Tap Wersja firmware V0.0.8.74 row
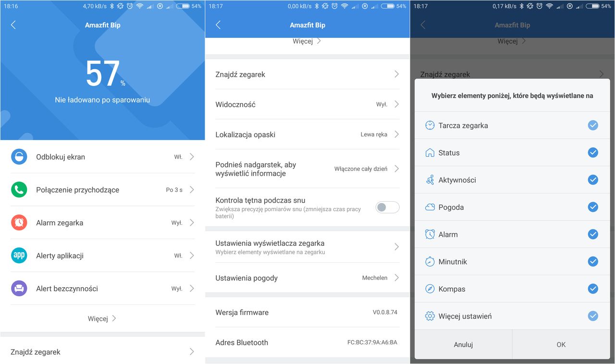This screenshot has width=615, height=364. 307,312
